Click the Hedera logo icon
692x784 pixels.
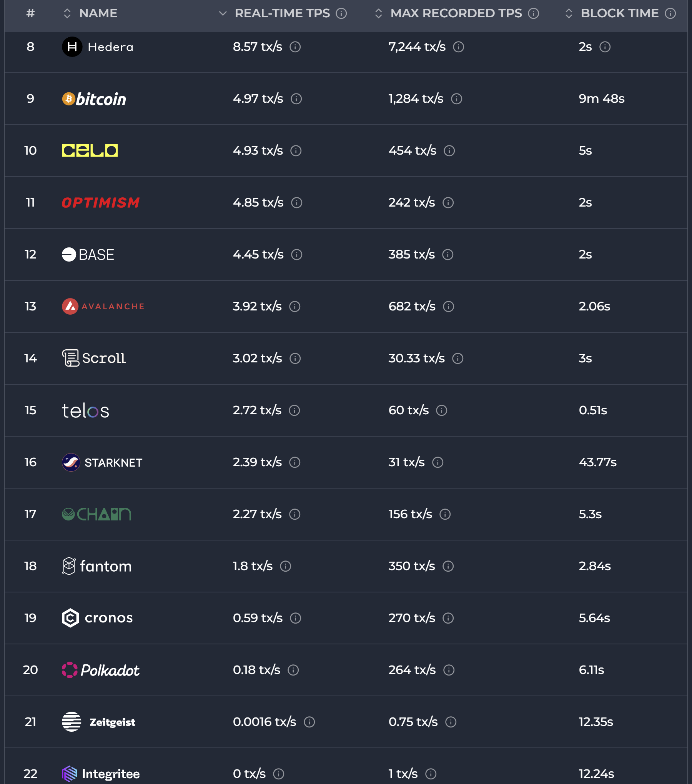click(x=72, y=47)
